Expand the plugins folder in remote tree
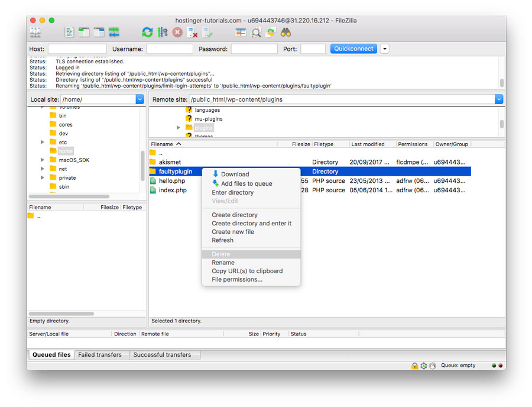Viewport: 532px width, 407px height. [x=179, y=128]
